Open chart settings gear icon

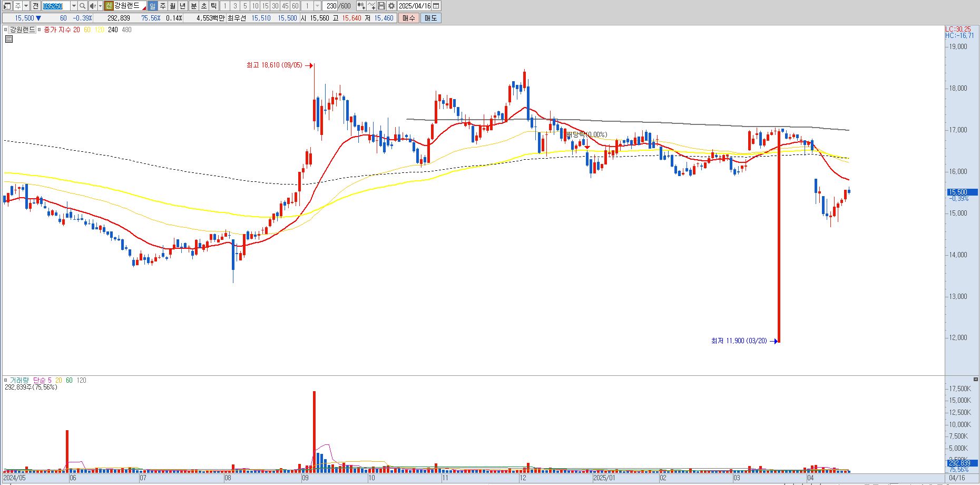391,6
